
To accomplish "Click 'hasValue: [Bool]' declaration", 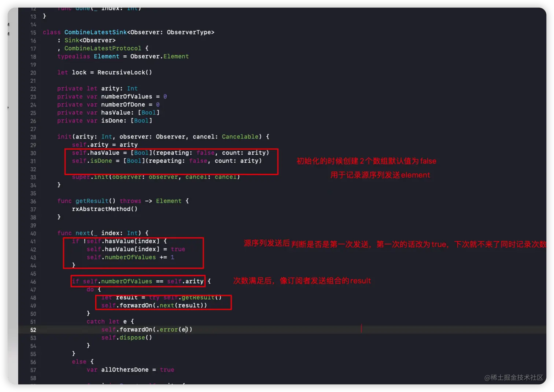I will [x=130, y=113].
